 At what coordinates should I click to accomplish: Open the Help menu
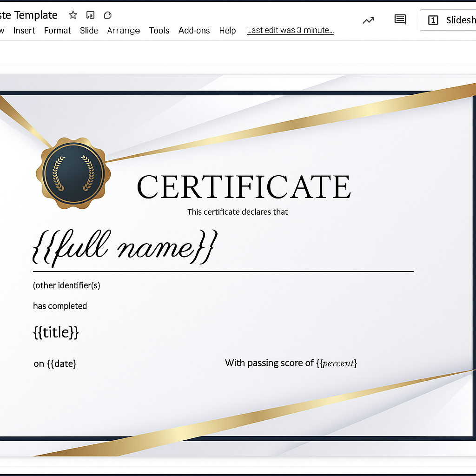227,31
